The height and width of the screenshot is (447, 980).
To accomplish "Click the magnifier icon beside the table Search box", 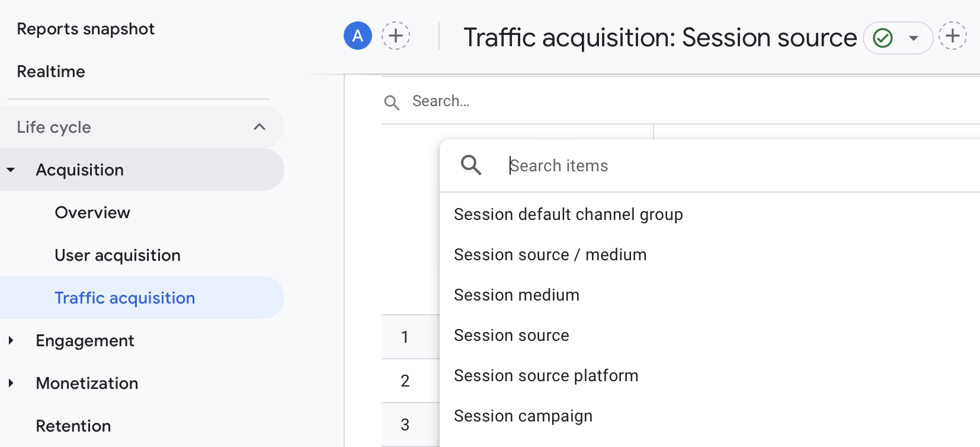I will tap(392, 102).
